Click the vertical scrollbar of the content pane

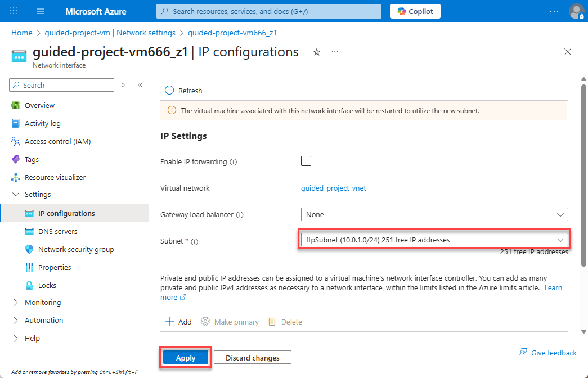coord(583,175)
